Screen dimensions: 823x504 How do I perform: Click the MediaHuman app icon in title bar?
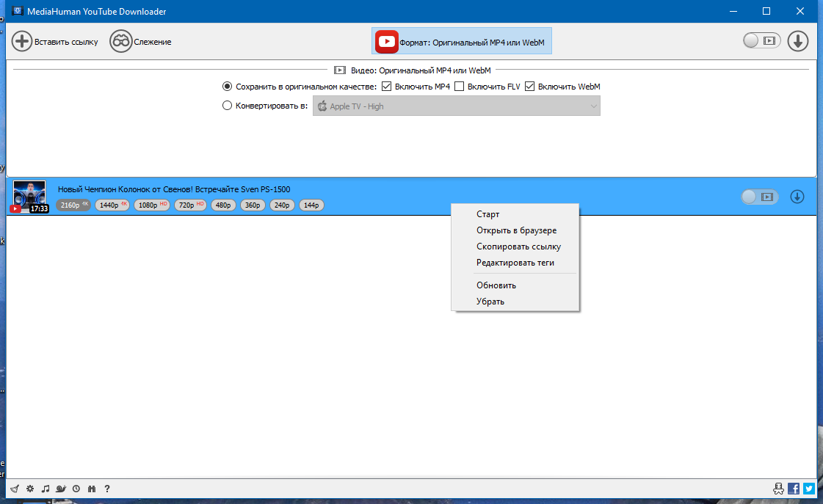click(18, 11)
